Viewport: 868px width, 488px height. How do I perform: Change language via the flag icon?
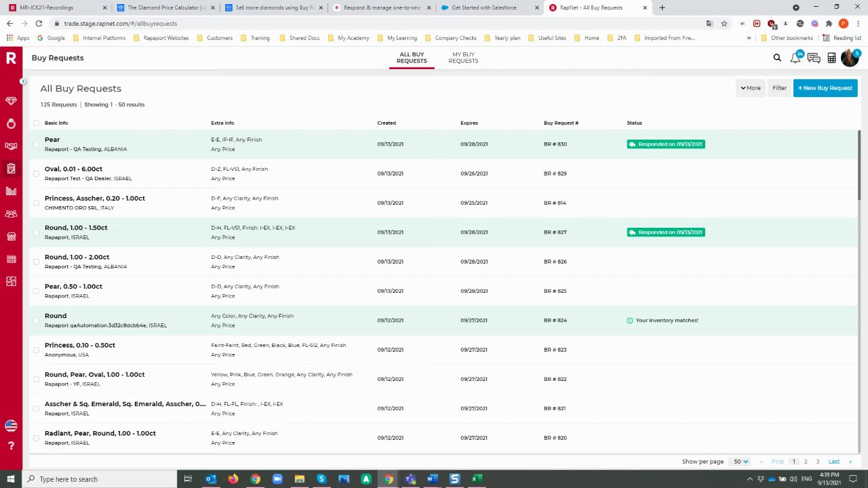pyautogui.click(x=11, y=426)
